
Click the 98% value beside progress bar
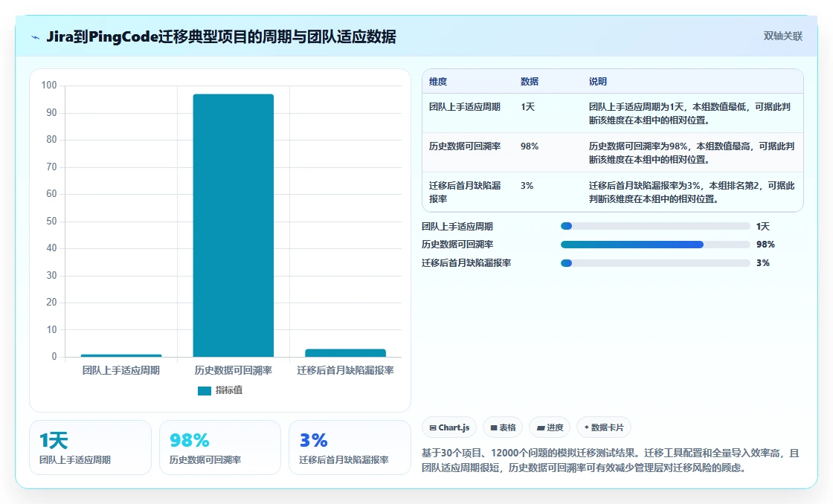[765, 245]
